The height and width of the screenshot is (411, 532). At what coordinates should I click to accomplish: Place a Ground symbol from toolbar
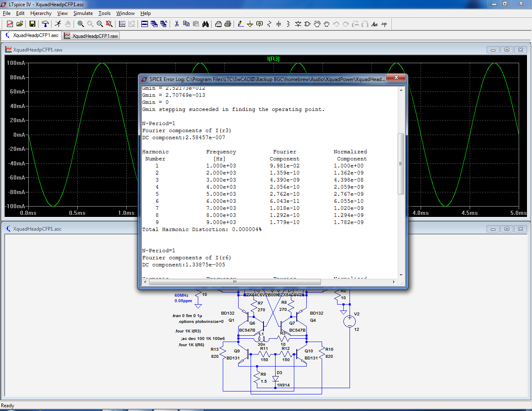250,24
